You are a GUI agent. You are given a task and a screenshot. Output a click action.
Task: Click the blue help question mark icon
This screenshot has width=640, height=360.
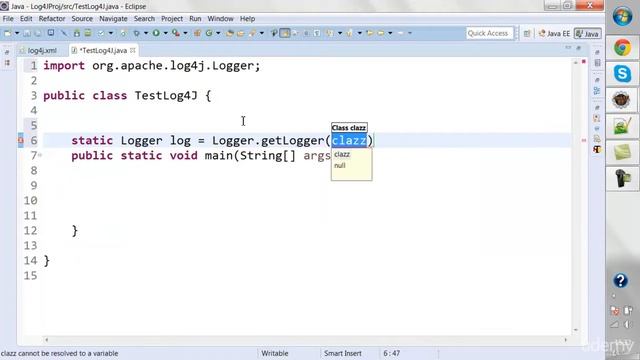[x=620, y=281]
